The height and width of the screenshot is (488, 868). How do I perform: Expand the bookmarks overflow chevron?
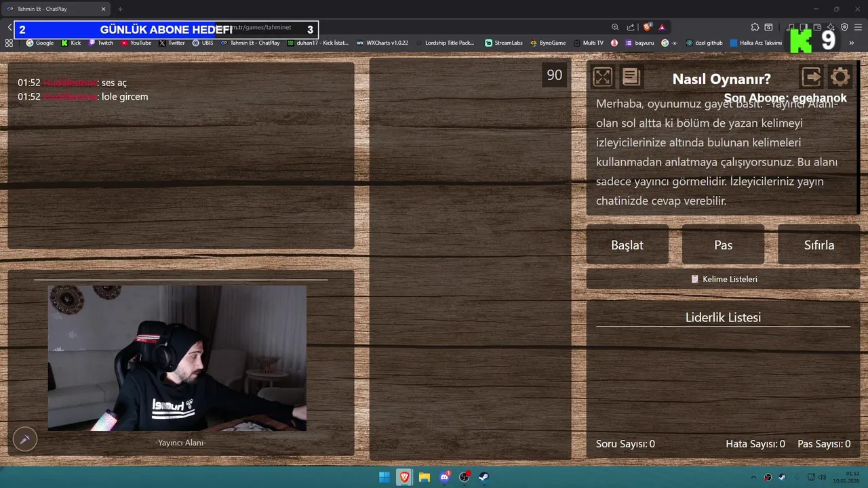point(851,43)
